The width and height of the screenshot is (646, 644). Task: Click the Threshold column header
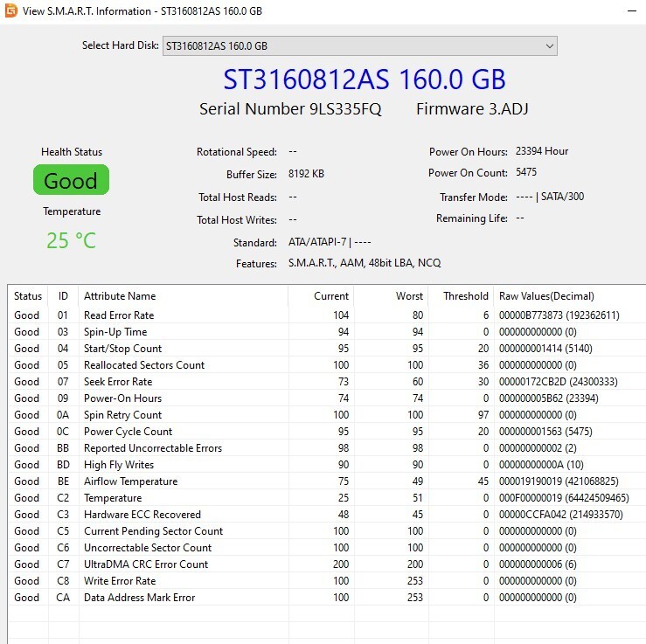point(461,296)
